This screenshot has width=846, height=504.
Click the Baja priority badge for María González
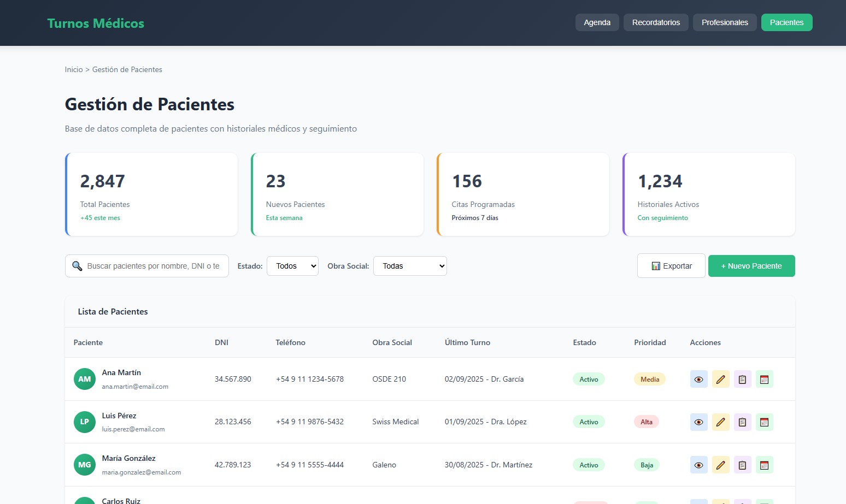pyautogui.click(x=647, y=465)
